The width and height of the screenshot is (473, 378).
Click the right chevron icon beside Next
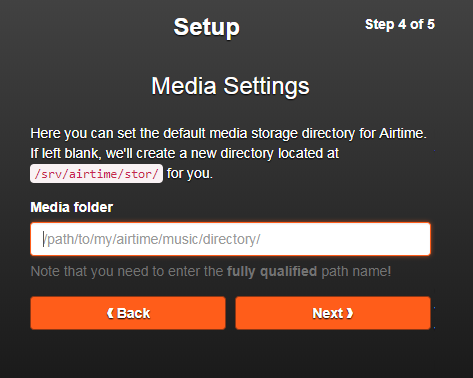[350, 313]
